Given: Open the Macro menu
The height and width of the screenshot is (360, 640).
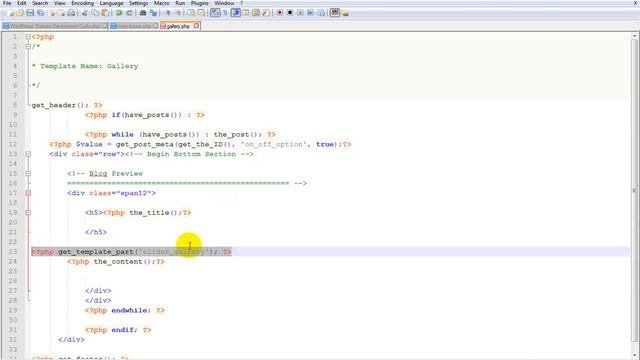Looking at the screenshot, I should (x=162, y=3).
